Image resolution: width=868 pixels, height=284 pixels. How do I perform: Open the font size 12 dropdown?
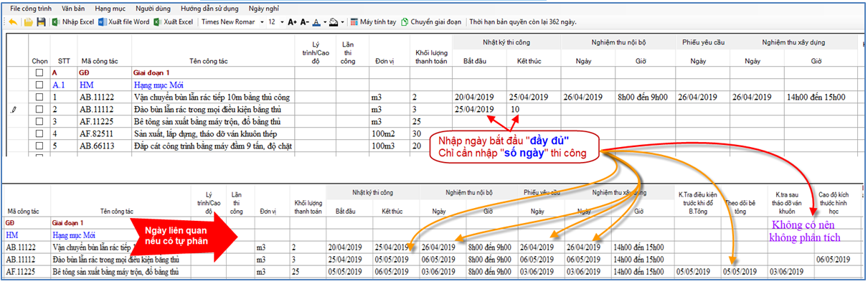coord(282,22)
